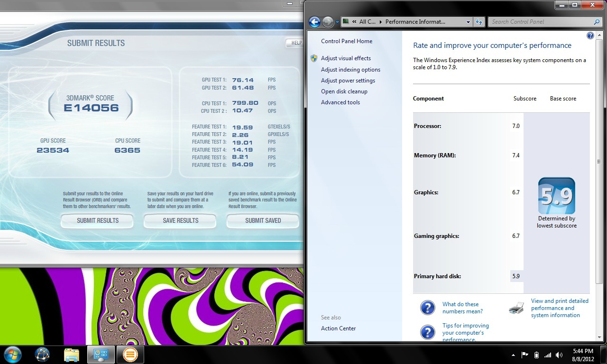Go to Control Panel Home
Viewport: 607px width, 364px height.
coord(347,41)
